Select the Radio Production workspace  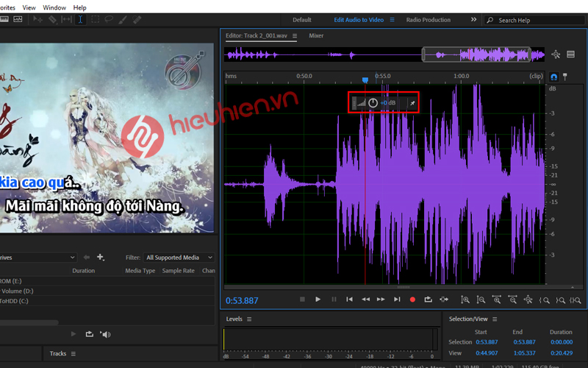[x=429, y=20]
